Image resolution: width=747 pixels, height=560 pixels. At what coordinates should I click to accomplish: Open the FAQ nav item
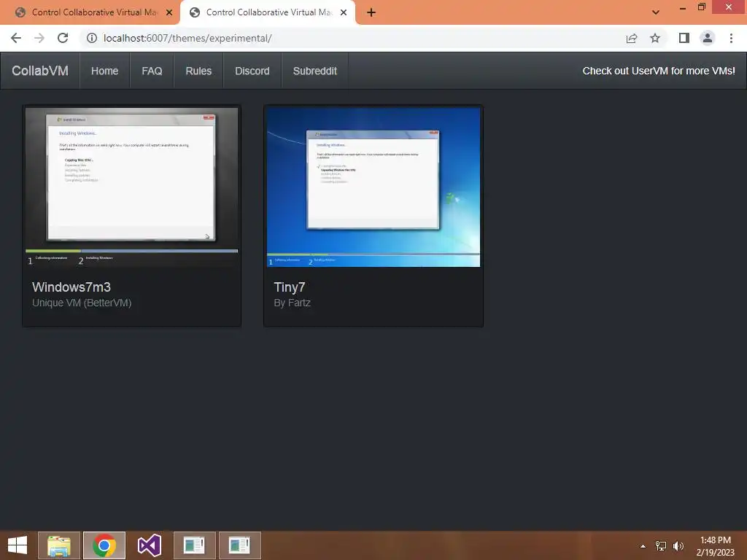tap(152, 71)
